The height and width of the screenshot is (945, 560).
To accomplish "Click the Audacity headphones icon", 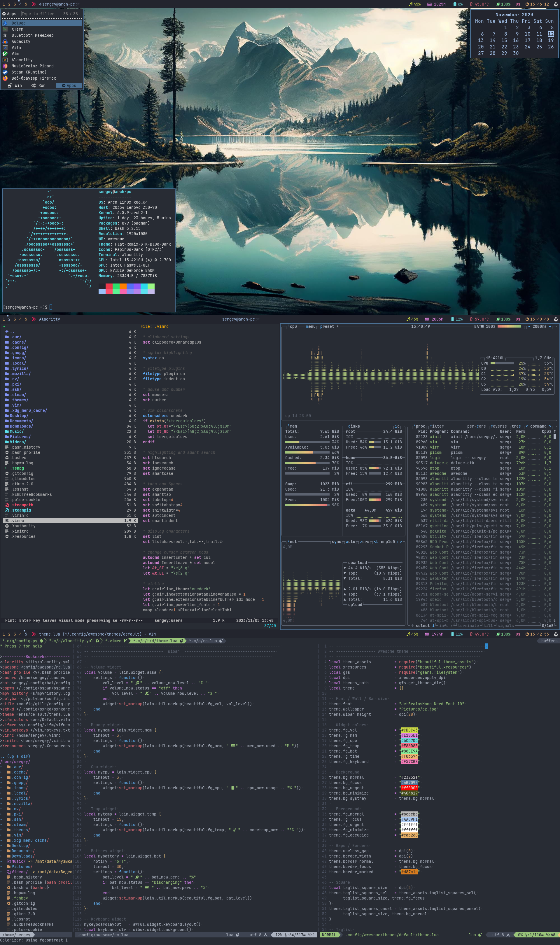I will 5,41.
